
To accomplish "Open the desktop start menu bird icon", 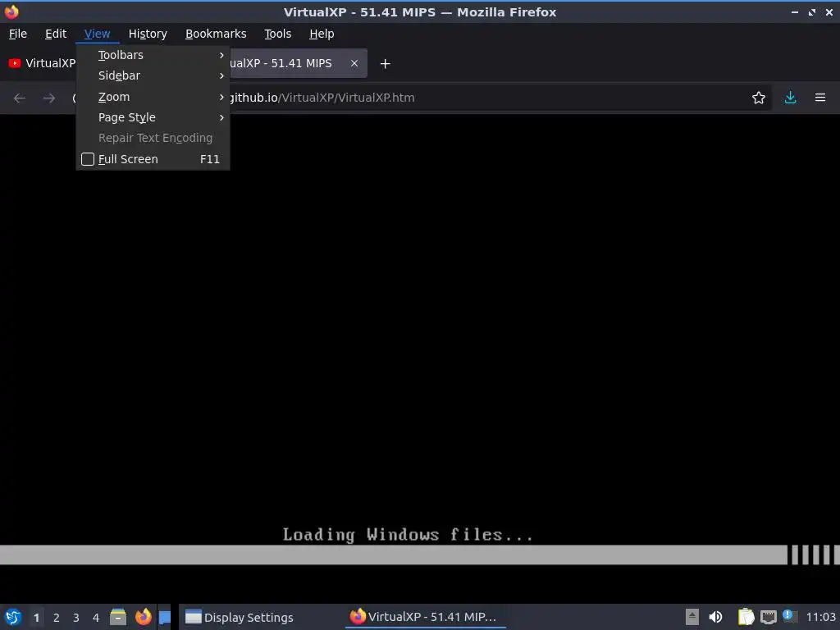I will coord(13,617).
